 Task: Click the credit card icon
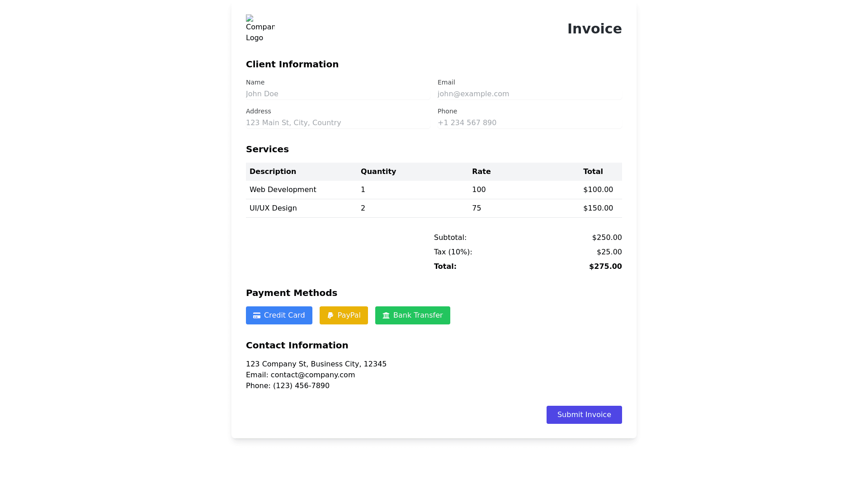coord(256,315)
